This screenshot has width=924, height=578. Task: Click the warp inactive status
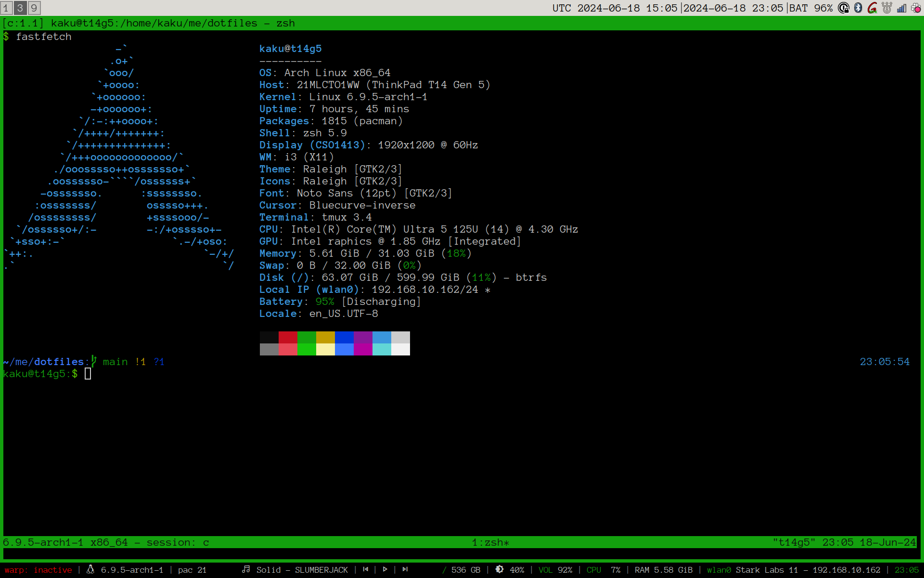point(38,570)
